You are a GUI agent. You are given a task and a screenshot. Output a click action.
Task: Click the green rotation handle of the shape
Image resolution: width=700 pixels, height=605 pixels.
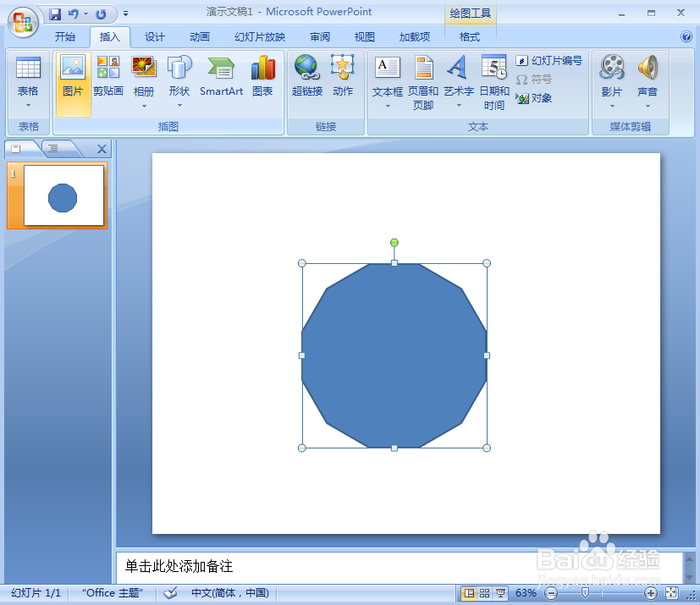click(394, 242)
